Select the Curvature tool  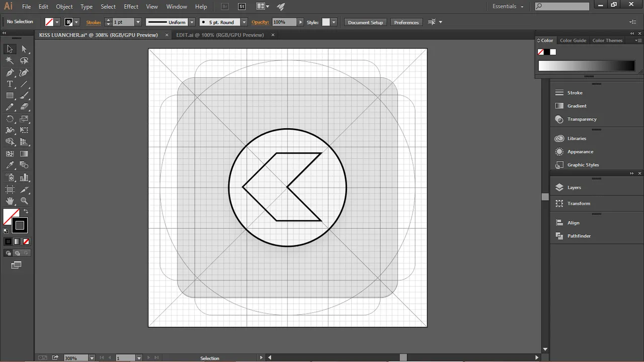tap(24, 72)
